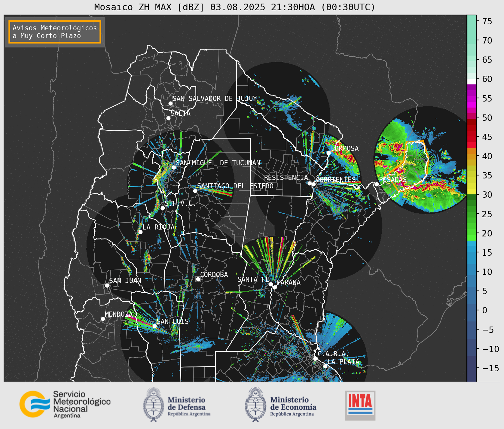Click the Corrientes city marker dot
504x429 pixels.
pyautogui.click(x=313, y=184)
